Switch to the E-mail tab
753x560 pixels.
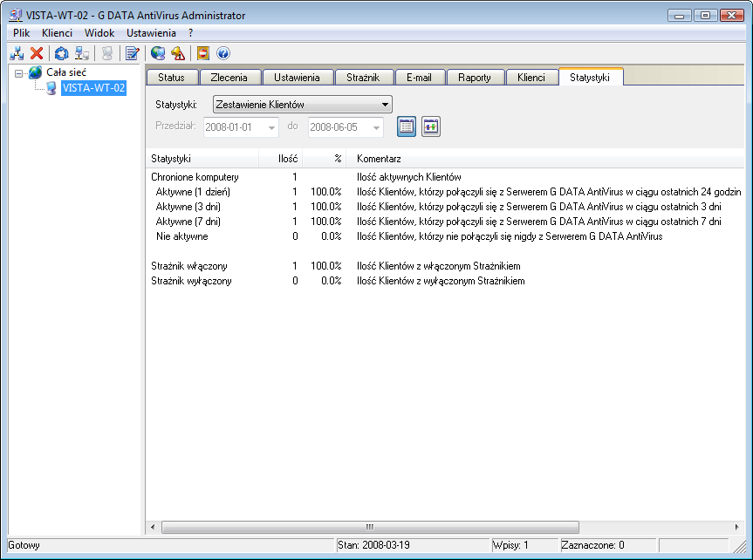point(419,78)
